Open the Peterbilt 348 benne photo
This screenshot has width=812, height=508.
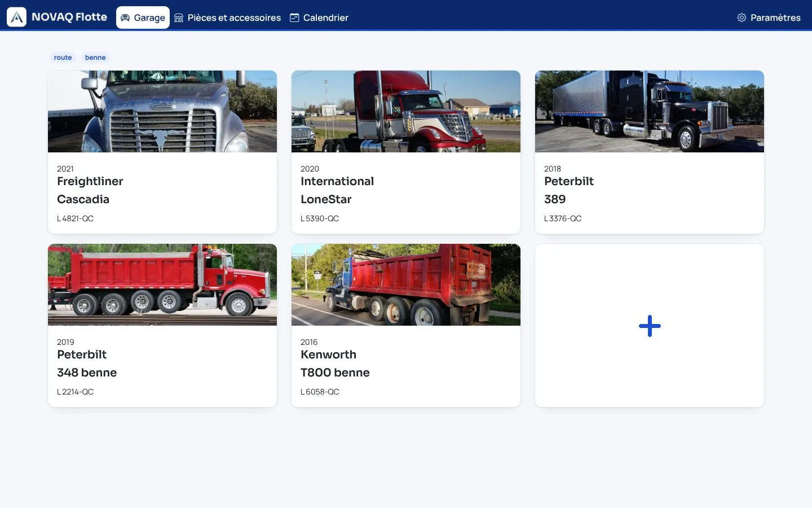pyautogui.click(x=162, y=284)
